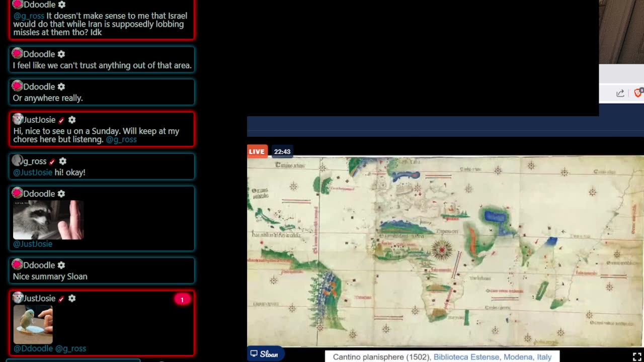Click @Ddoodle mention under bird image
644x362 pixels.
33,348
